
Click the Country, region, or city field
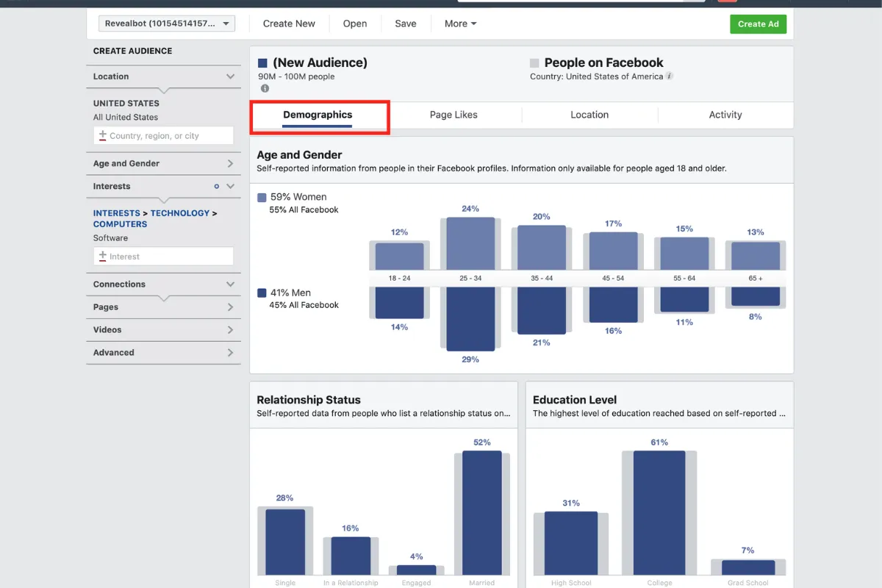163,136
